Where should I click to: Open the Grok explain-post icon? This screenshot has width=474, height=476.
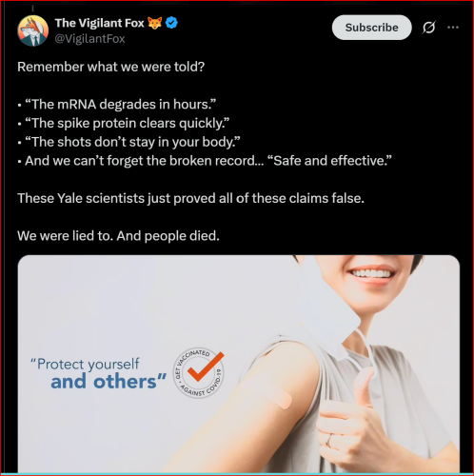tap(428, 28)
